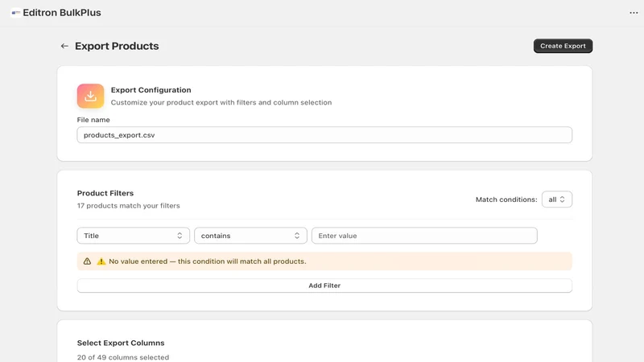
Task: Open the Title filter field dropdown
Action: 134,236
